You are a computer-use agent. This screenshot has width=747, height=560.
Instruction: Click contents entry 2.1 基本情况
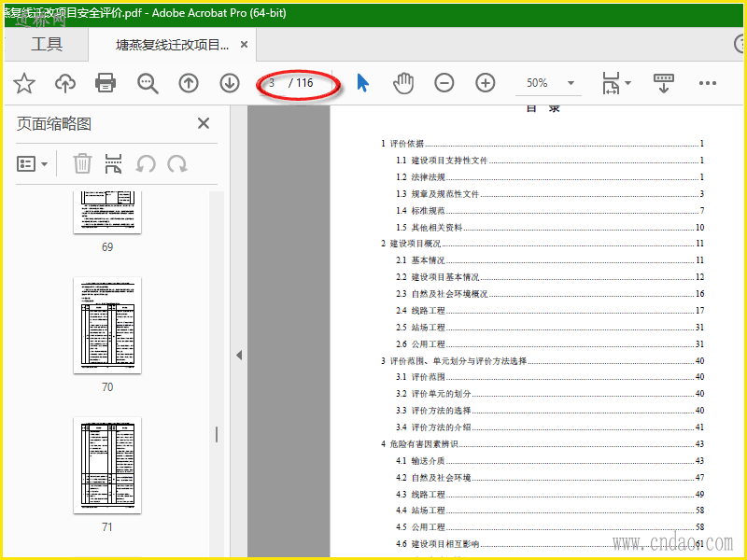pyautogui.click(x=550, y=260)
